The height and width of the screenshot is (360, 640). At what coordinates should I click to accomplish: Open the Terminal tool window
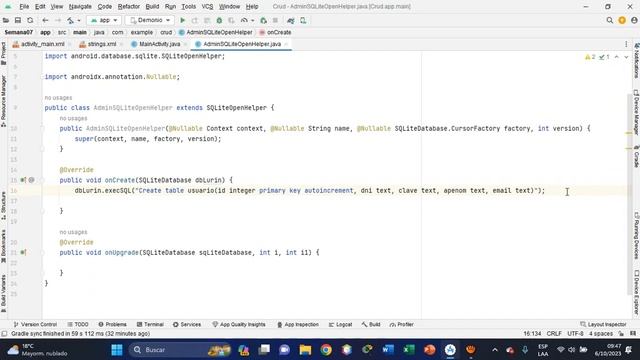pyautogui.click(x=150, y=324)
